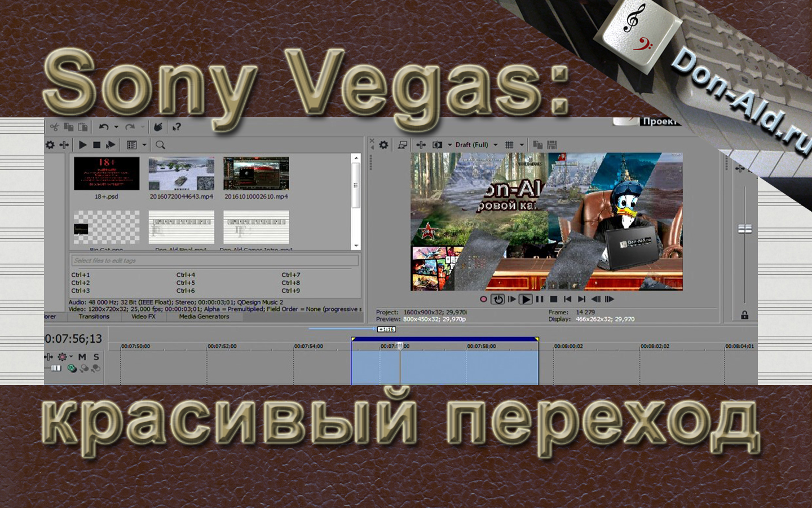The height and width of the screenshot is (508, 812).
Task: Expand the Overlays dropdown arrow
Action: [x=522, y=145]
